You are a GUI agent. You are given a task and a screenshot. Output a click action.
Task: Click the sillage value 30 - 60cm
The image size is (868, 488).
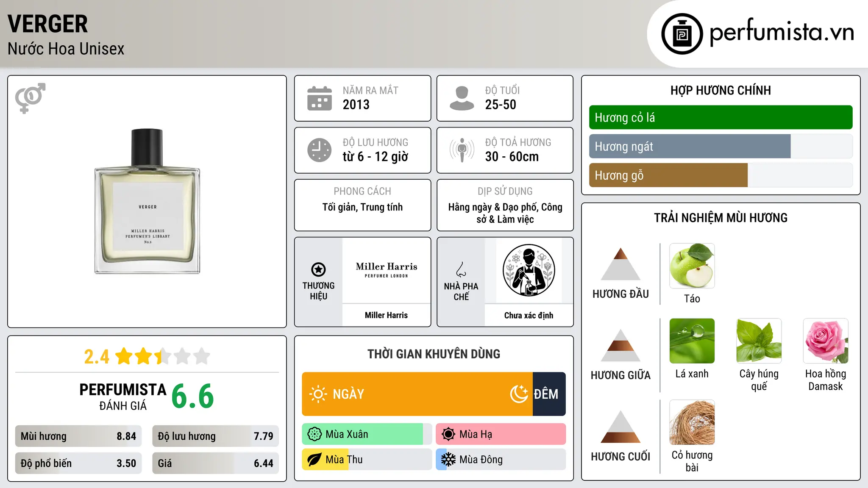(x=512, y=157)
